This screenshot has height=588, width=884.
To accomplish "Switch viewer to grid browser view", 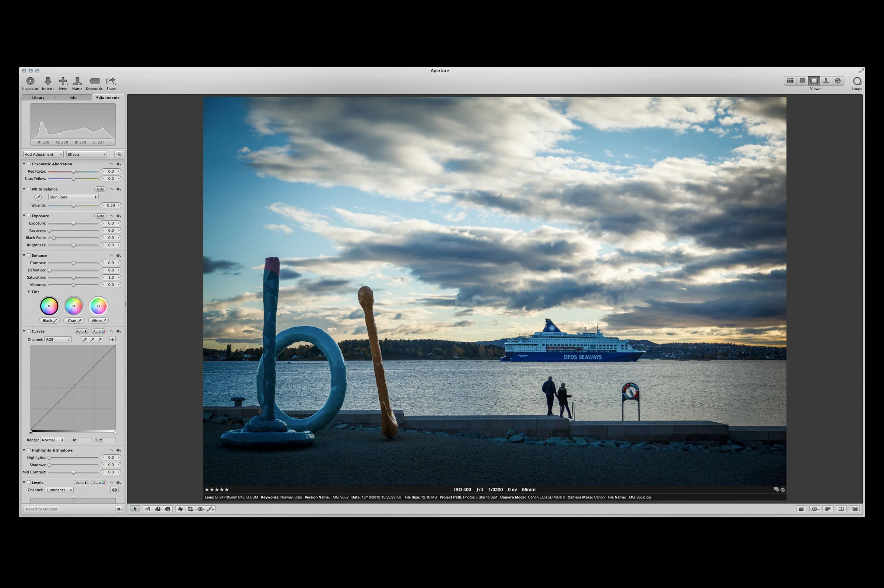I will (x=790, y=81).
